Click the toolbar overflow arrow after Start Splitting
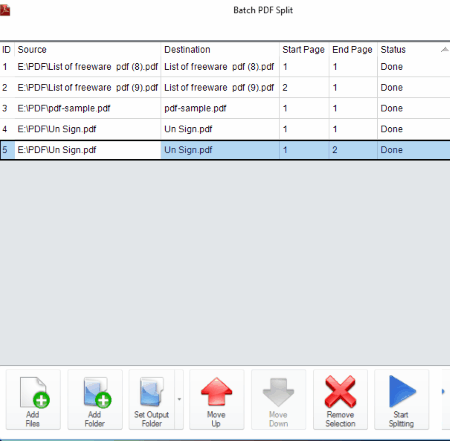The image size is (450, 441). pyautogui.click(x=443, y=392)
